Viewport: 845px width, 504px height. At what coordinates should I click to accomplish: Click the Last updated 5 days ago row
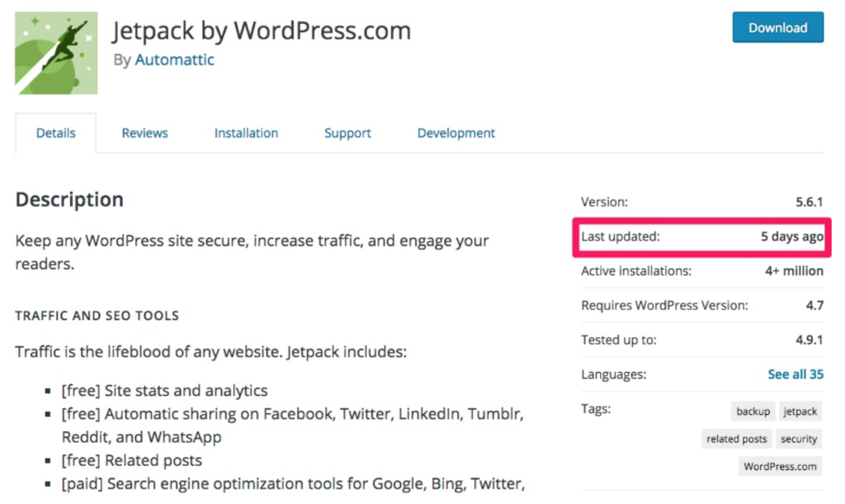[x=701, y=237]
